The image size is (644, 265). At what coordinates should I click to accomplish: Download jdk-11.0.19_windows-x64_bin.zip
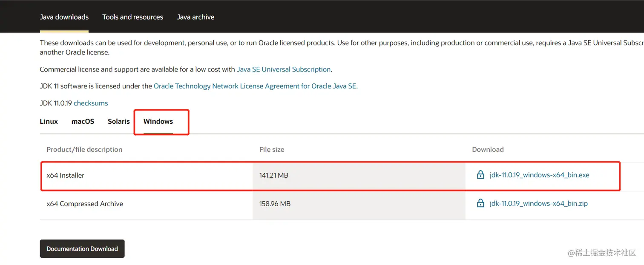tap(538, 203)
